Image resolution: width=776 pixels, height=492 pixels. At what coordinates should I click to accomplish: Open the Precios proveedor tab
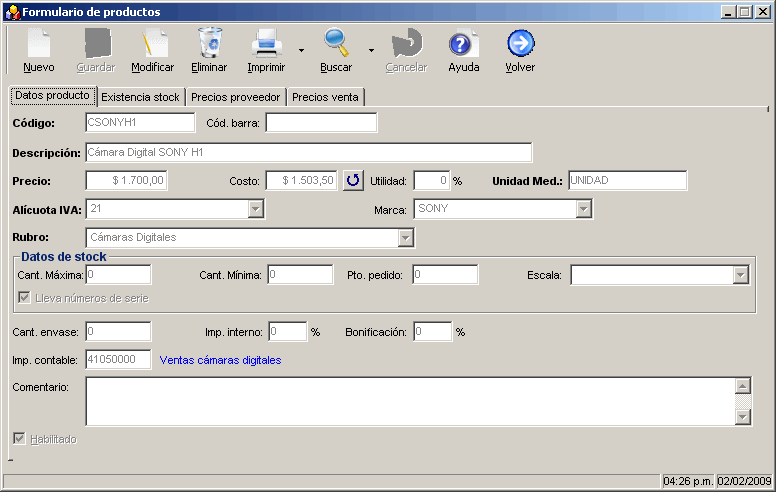[x=236, y=97]
